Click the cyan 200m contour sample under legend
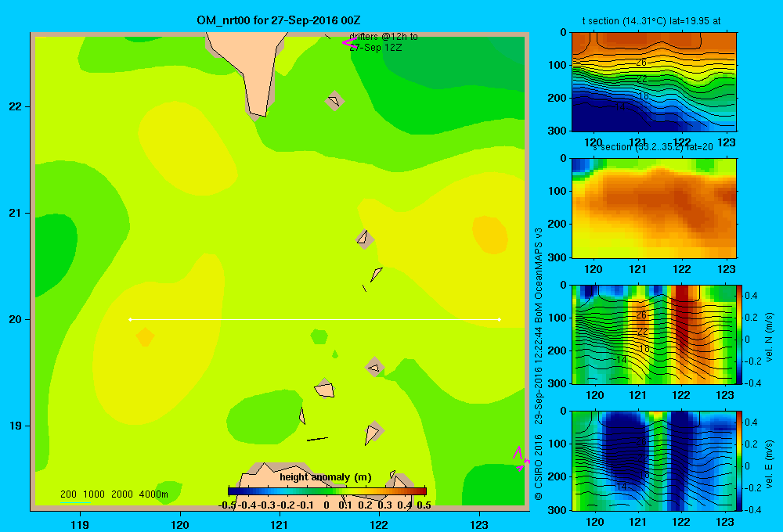Image resolution: width=783 pixels, height=532 pixels. (75, 502)
